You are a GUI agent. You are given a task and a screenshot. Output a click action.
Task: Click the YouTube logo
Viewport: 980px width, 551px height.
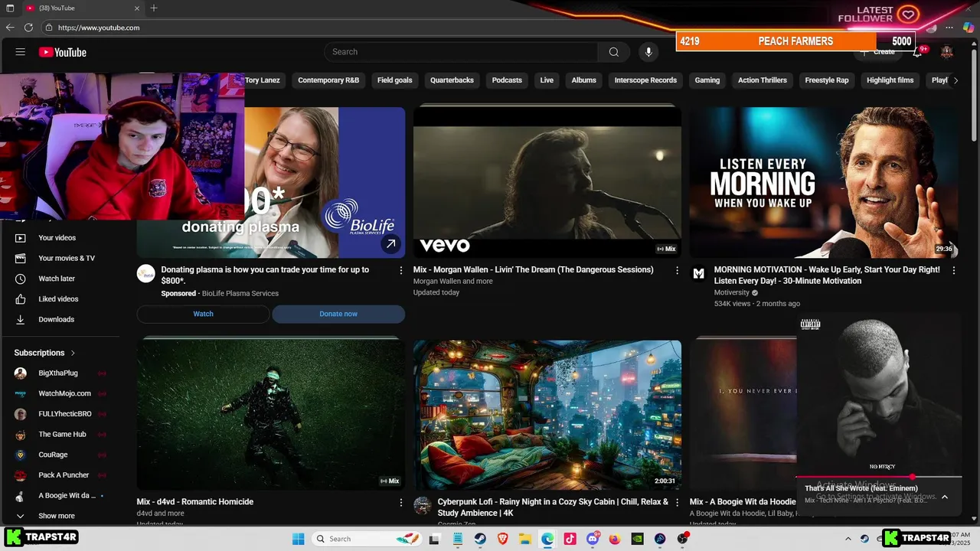tap(63, 52)
